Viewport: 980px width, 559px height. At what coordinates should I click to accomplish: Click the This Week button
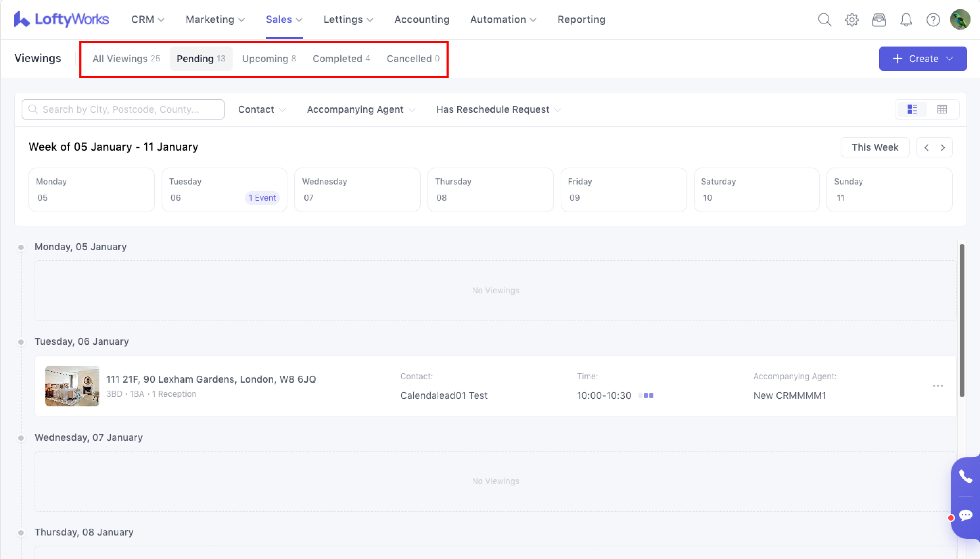(874, 147)
